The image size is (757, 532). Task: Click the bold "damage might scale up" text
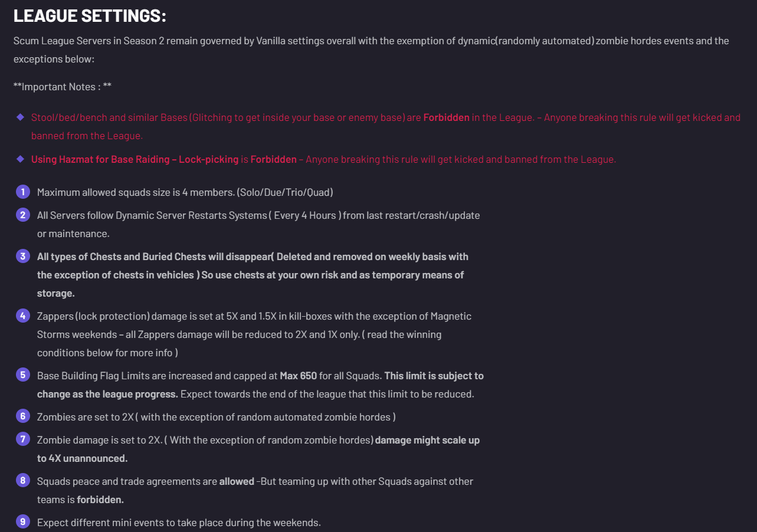[427, 440]
